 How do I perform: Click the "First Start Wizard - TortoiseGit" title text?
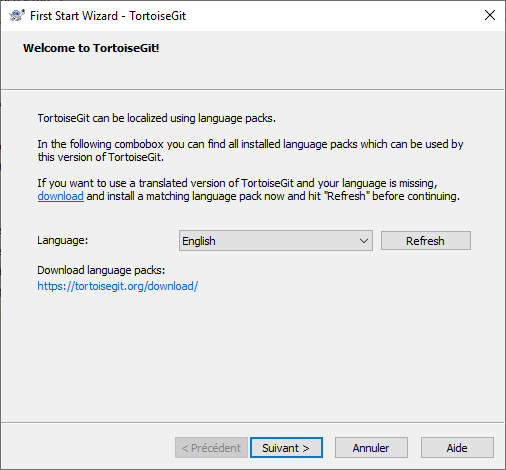click(x=108, y=16)
